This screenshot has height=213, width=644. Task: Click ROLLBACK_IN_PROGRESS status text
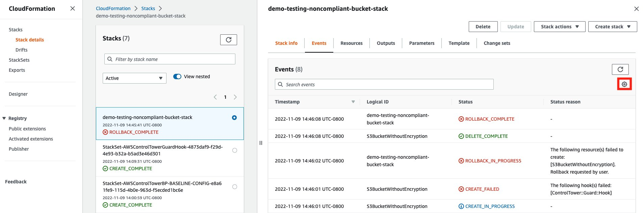click(x=493, y=161)
